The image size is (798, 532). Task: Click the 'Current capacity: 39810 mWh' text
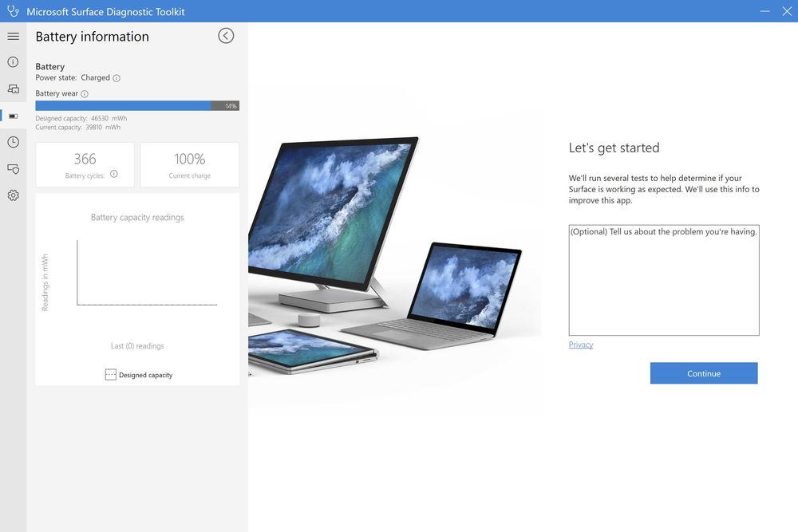[x=78, y=128]
